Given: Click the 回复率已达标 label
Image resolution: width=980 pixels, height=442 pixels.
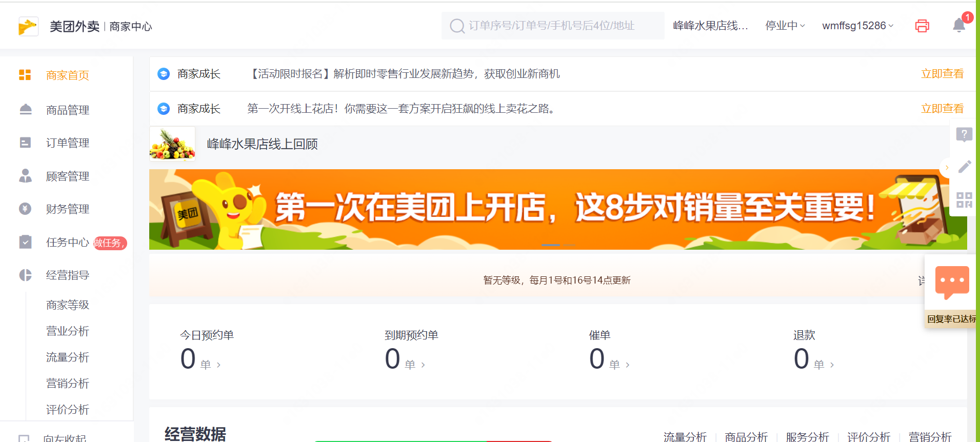Looking at the screenshot, I should point(951,319).
